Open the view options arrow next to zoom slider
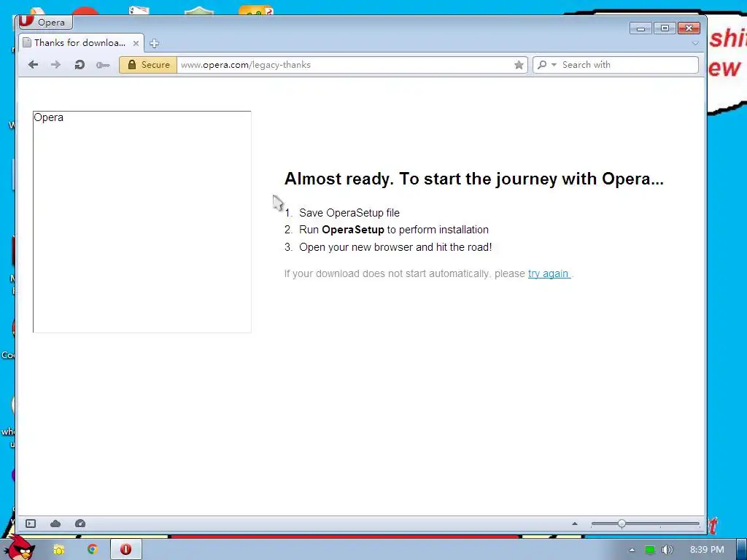The width and height of the screenshot is (747, 560). tap(575, 524)
